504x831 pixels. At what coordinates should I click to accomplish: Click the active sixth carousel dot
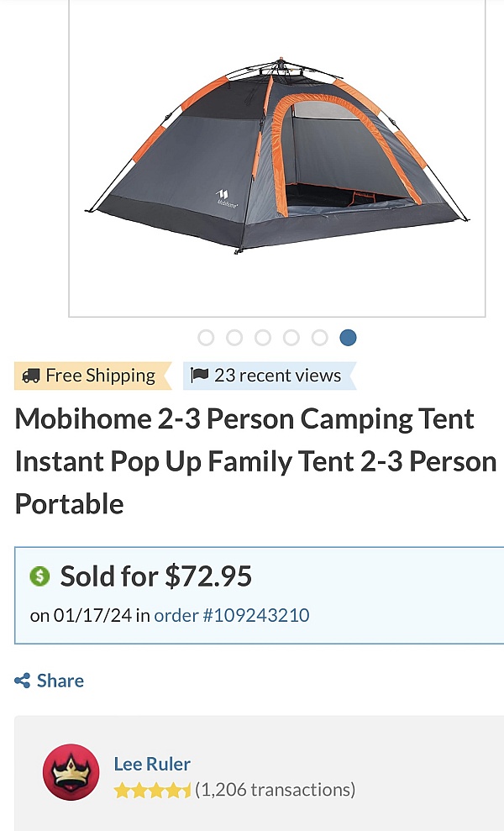349,338
